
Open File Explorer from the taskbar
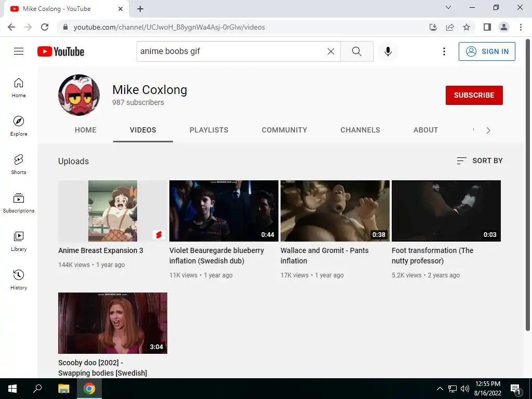coord(63,389)
